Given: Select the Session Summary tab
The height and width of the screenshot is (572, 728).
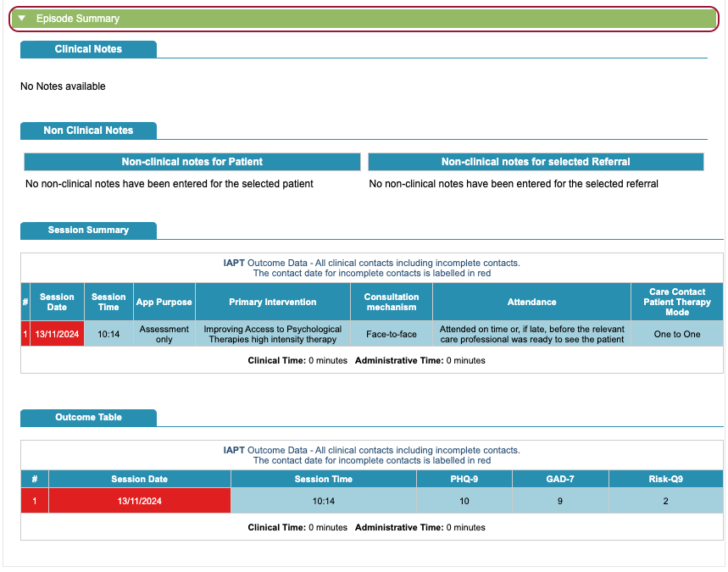Looking at the screenshot, I should point(88,230).
